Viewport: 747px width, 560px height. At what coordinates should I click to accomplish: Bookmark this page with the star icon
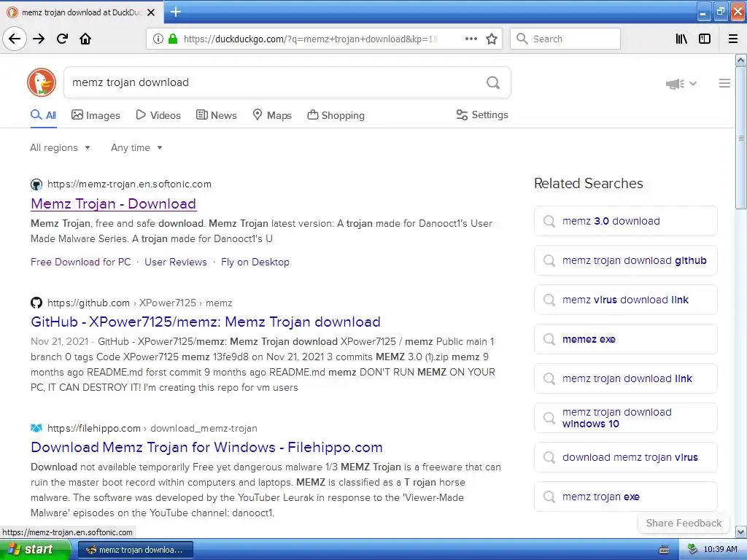[x=492, y=39]
